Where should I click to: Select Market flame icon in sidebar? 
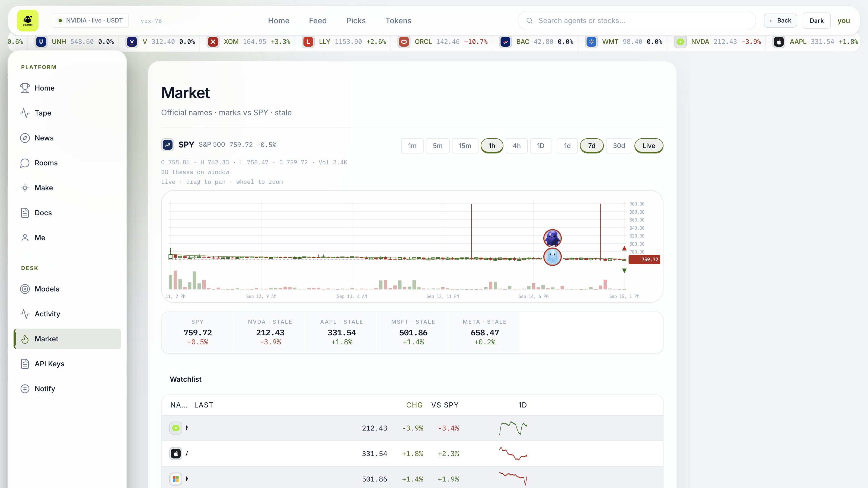click(x=25, y=339)
